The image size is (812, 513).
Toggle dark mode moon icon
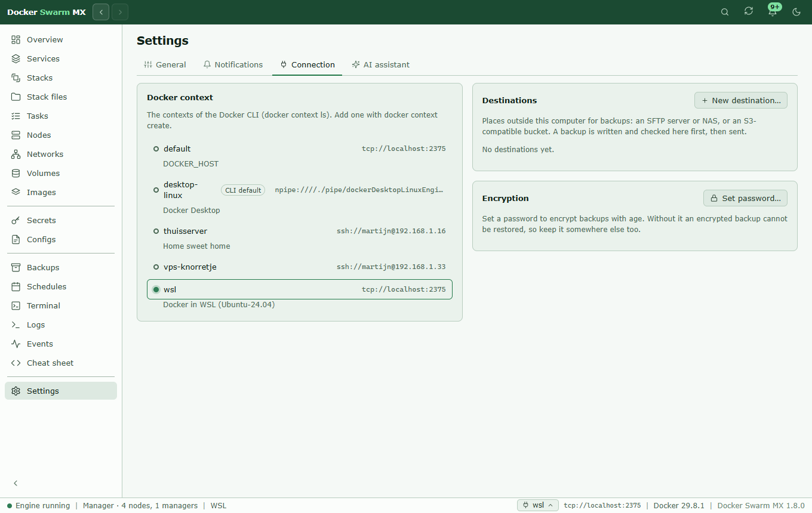point(796,12)
